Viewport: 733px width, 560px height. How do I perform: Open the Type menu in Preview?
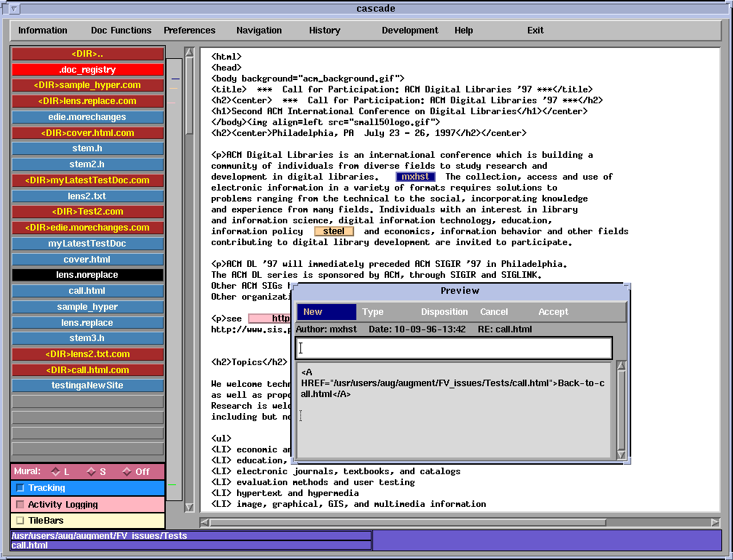372,312
